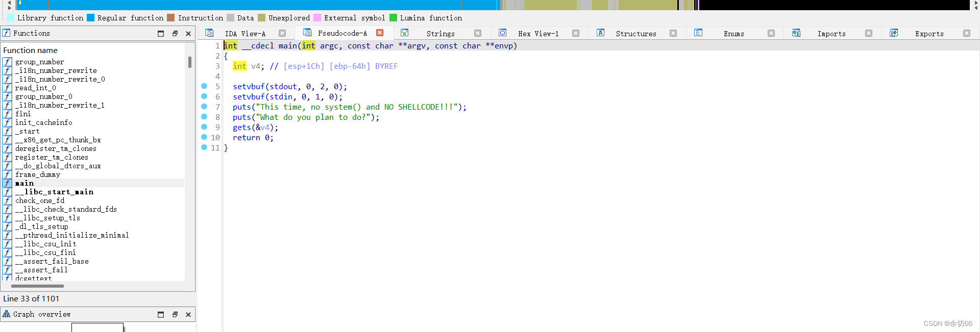Click the Pseudocode-A tab icon
The image size is (980, 332).
point(307,32)
